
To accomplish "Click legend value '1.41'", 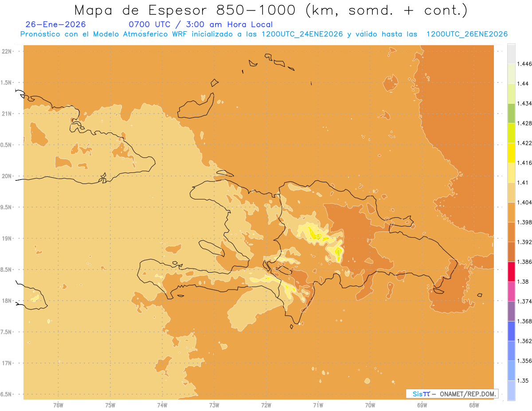I will click(x=522, y=183).
